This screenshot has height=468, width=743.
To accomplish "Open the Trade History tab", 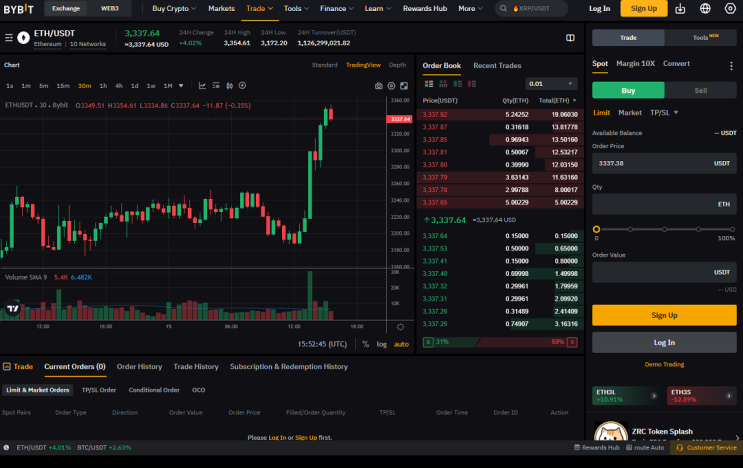I will coord(196,367).
